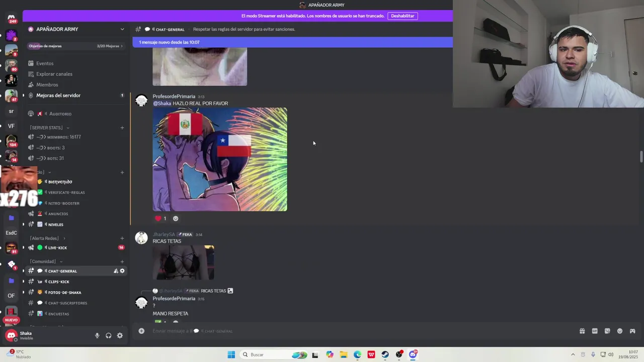Open ProfesordePrimaria username at 3:13

point(174,97)
